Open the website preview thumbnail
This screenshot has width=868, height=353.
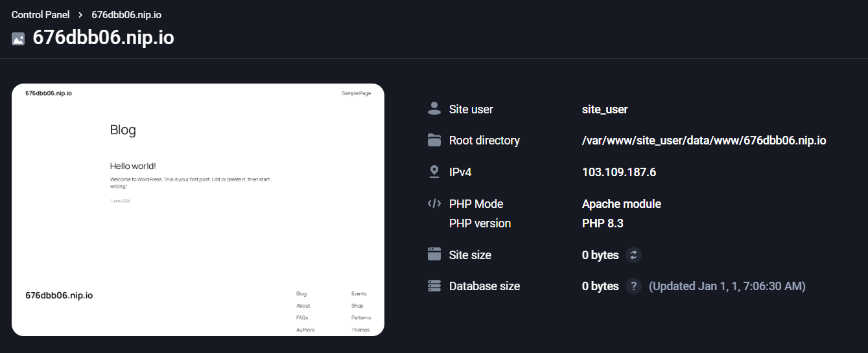tap(198, 210)
